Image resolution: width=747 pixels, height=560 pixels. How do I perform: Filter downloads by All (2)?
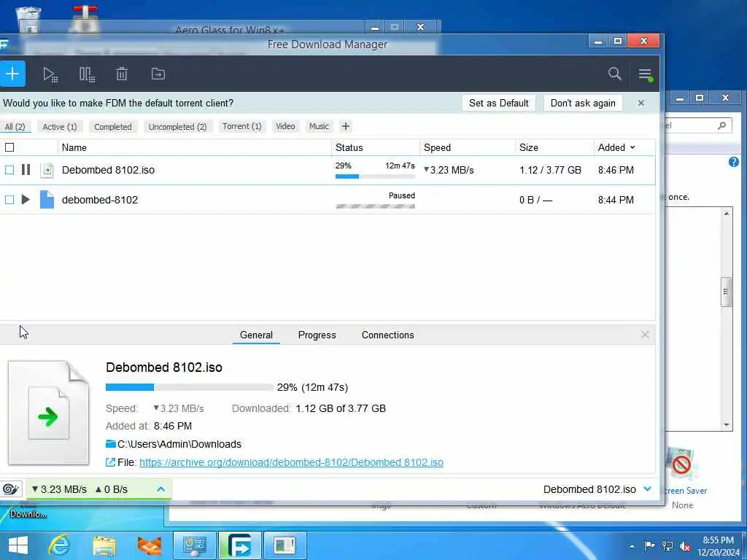(15, 127)
